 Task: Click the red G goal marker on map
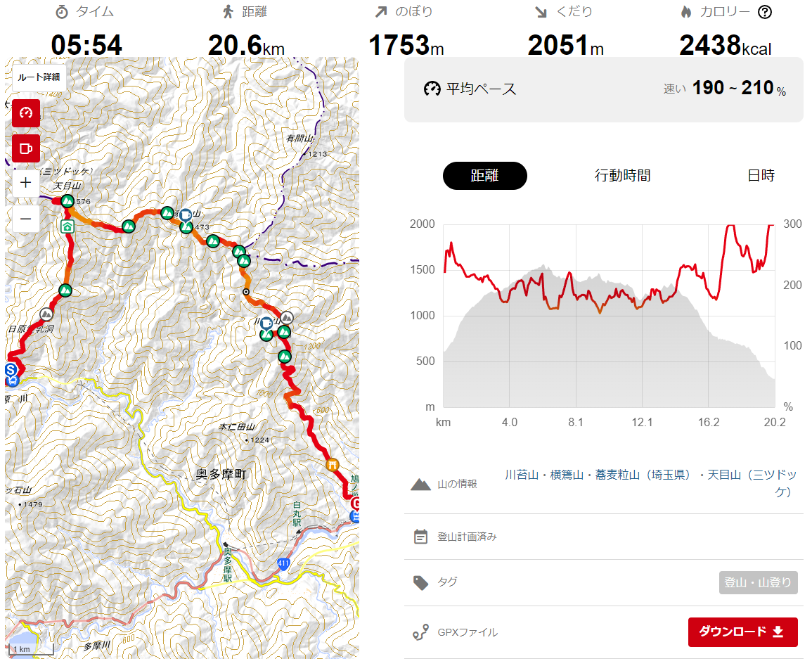click(x=355, y=503)
